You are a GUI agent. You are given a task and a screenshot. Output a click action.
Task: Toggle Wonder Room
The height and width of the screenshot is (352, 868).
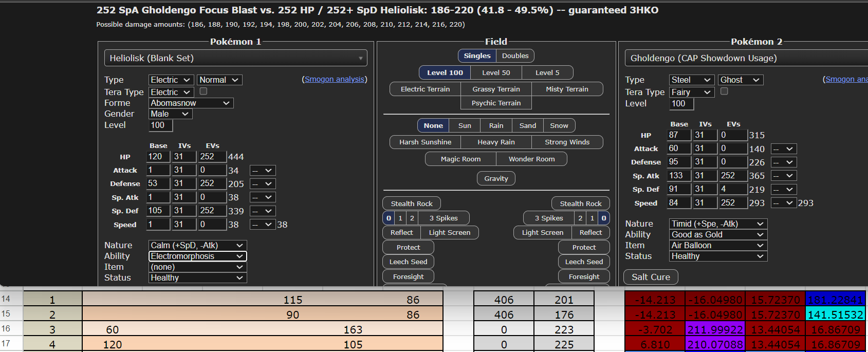click(x=532, y=159)
